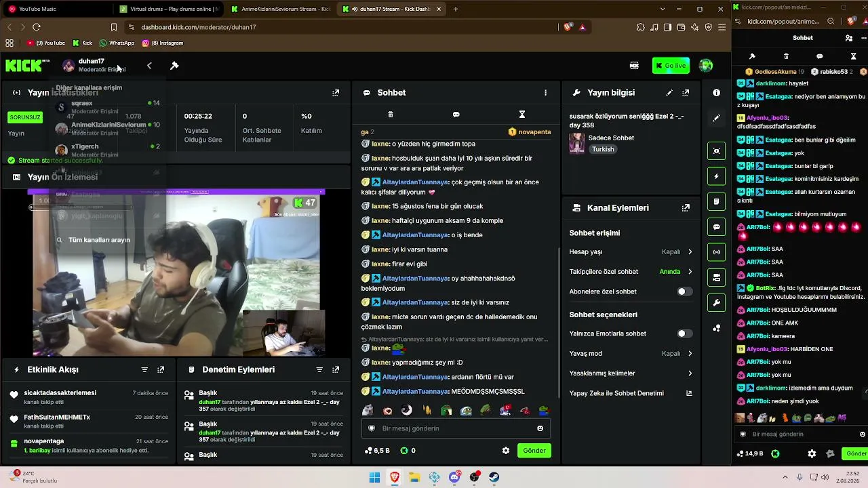Click the popout chat message input field
This screenshot has height=488, width=868.
[802, 434]
